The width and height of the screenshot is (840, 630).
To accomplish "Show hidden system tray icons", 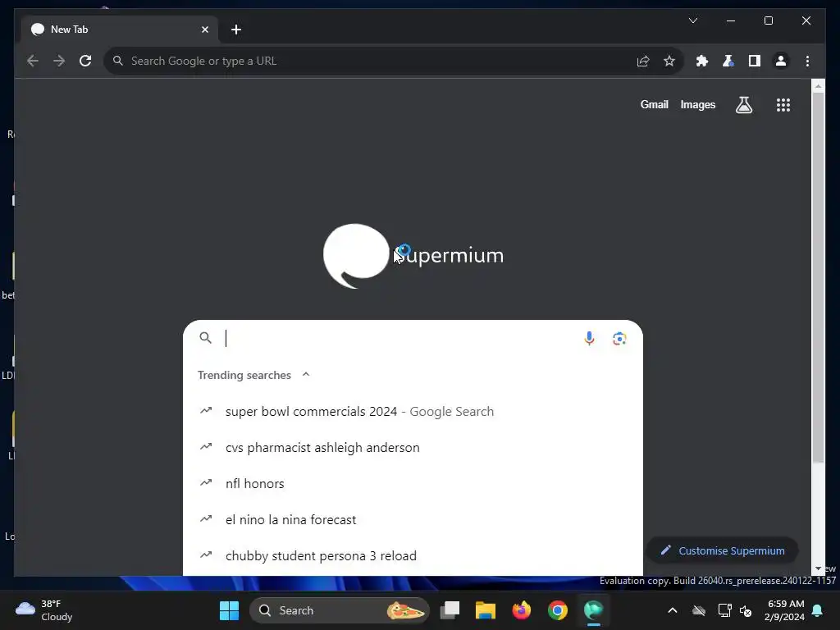I will [x=673, y=610].
